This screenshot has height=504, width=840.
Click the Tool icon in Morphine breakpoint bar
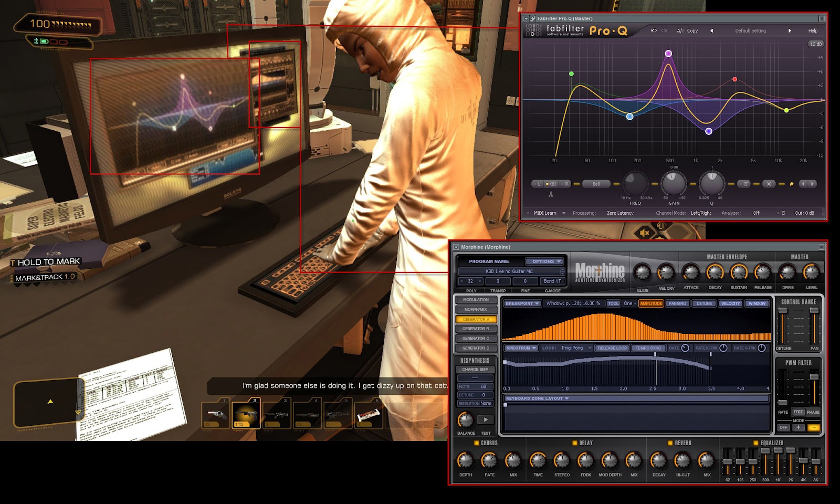[614, 303]
